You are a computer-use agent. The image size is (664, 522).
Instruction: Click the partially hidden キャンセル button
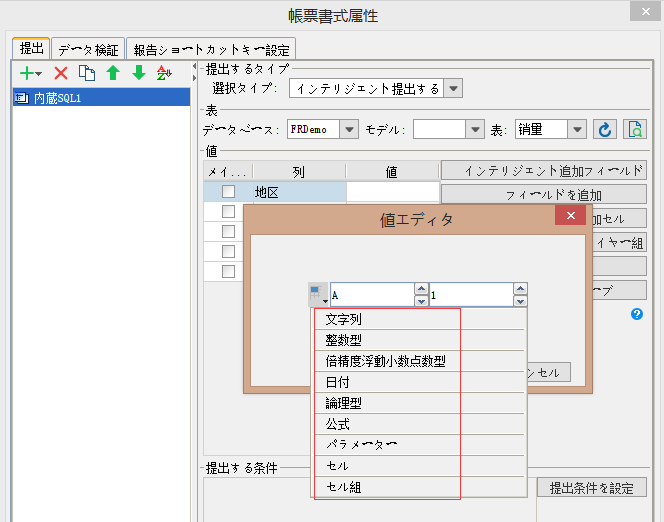[549, 372]
